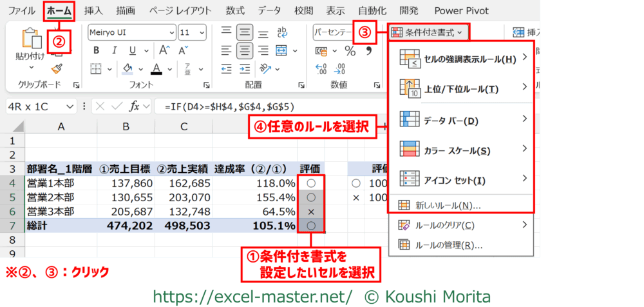
Task: Choose データ バー from the menu
Action: (x=460, y=119)
